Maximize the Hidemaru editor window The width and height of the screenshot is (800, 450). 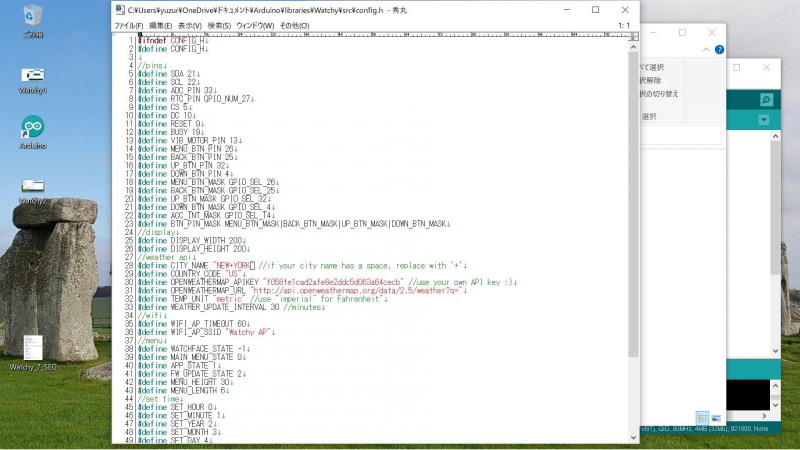pyautogui.click(x=595, y=10)
